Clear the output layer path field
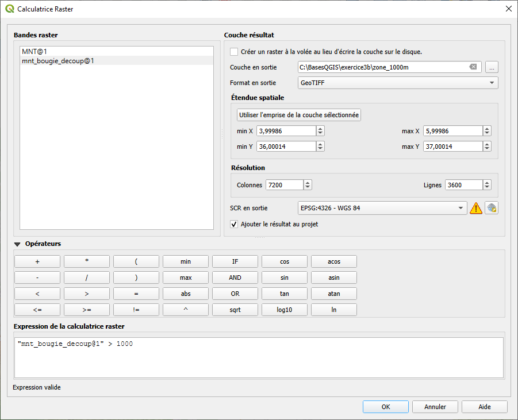The height and width of the screenshot is (420, 518). pos(473,67)
